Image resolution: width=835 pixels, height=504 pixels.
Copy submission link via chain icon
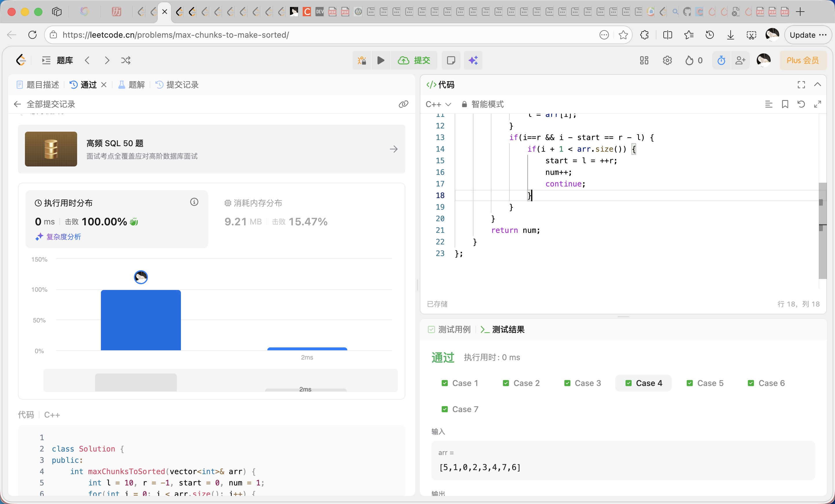[403, 104]
